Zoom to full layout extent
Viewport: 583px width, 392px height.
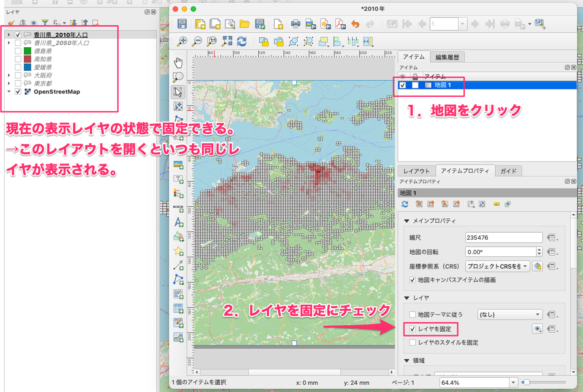(x=227, y=41)
